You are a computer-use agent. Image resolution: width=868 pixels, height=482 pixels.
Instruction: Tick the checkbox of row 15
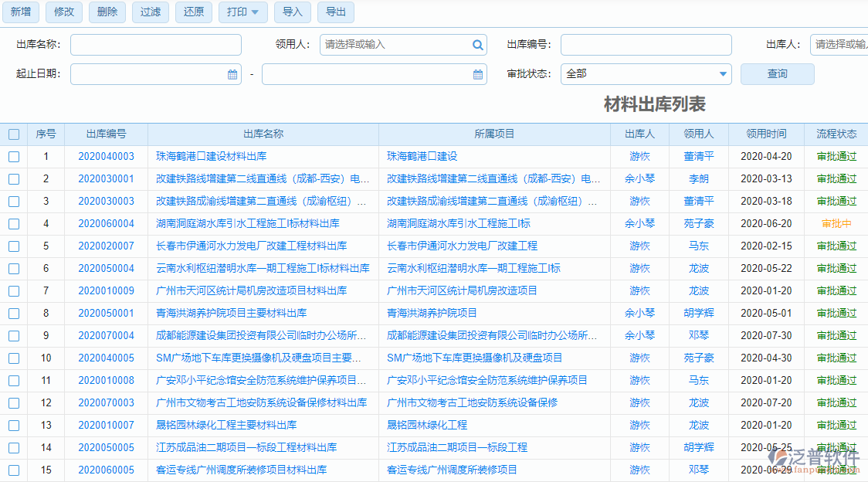coord(14,470)
